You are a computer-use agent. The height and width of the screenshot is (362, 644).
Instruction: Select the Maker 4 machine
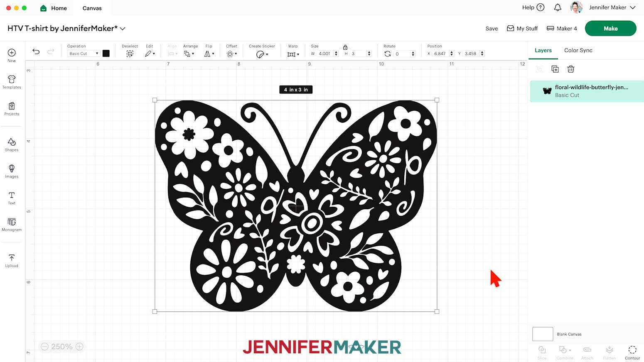(x=562, y=28)
